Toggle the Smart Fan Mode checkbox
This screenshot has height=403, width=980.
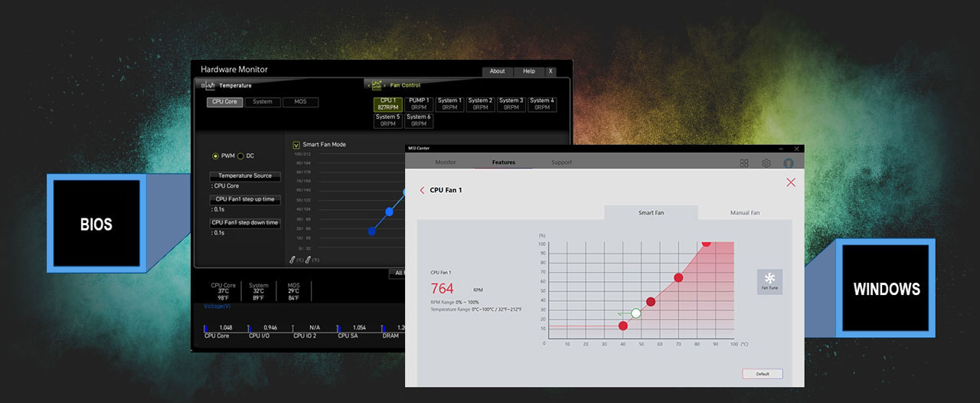click(296, 145)
